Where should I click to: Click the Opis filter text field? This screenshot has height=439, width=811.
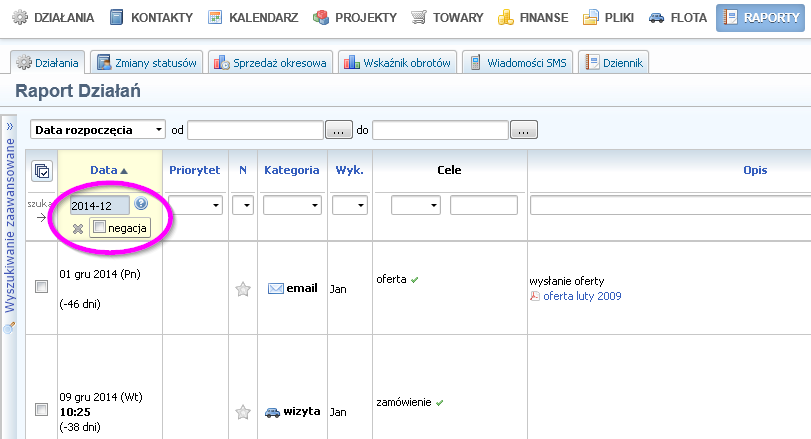point(670,205)
